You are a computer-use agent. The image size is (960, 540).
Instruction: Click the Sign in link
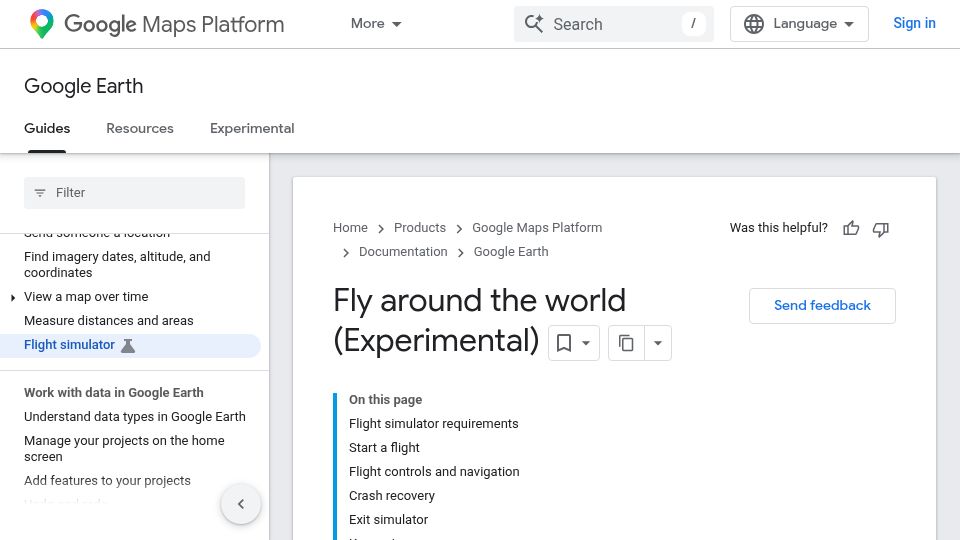coord(914,23)
